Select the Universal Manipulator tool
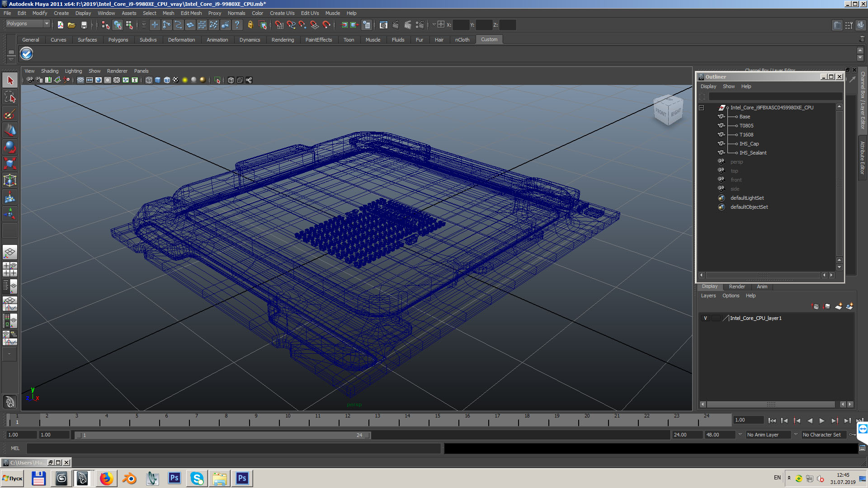This screenshot has width=868, height=488. coord(10,180)
